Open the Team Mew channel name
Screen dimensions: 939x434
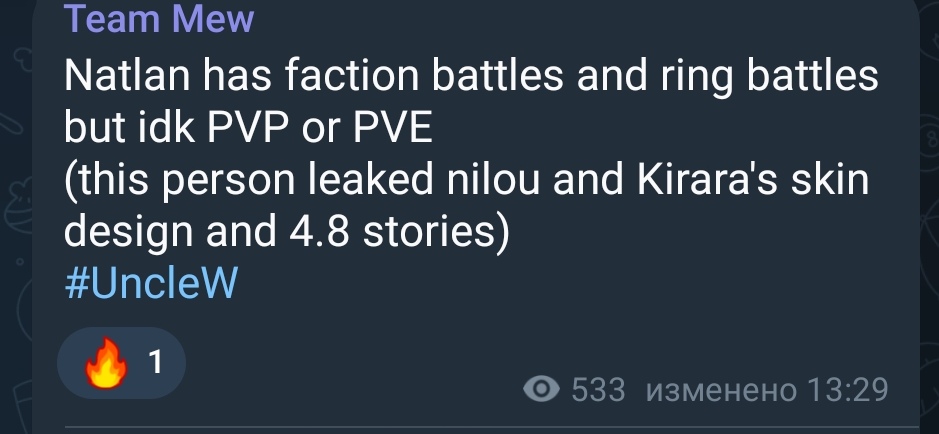[x=158, y=20]
